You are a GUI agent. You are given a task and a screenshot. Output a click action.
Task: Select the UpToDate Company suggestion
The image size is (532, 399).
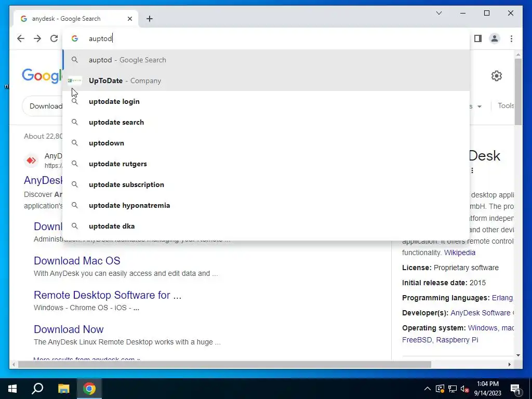267,81
